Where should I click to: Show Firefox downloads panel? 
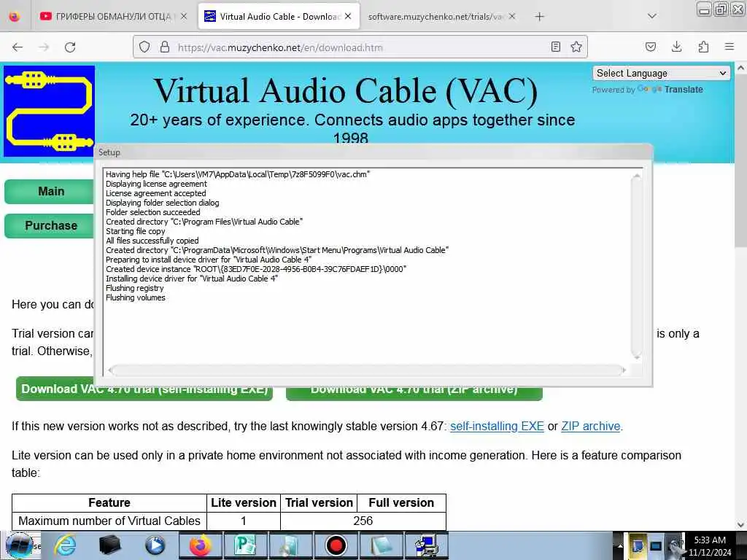click(676, 47)
